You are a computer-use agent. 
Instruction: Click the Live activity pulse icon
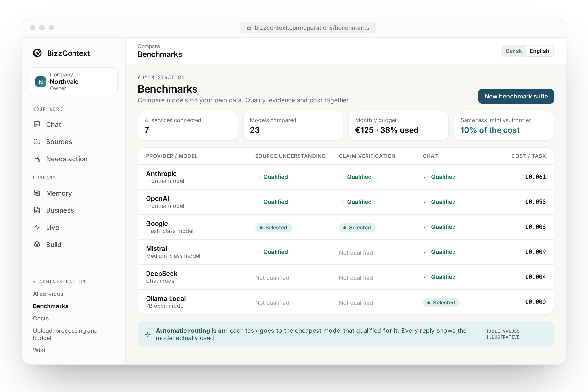37,227
